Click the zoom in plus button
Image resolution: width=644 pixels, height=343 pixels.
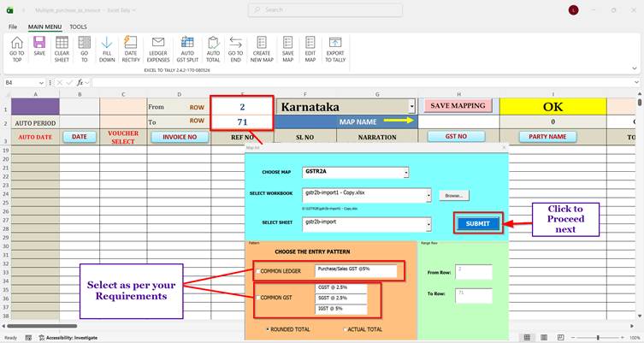623,338
